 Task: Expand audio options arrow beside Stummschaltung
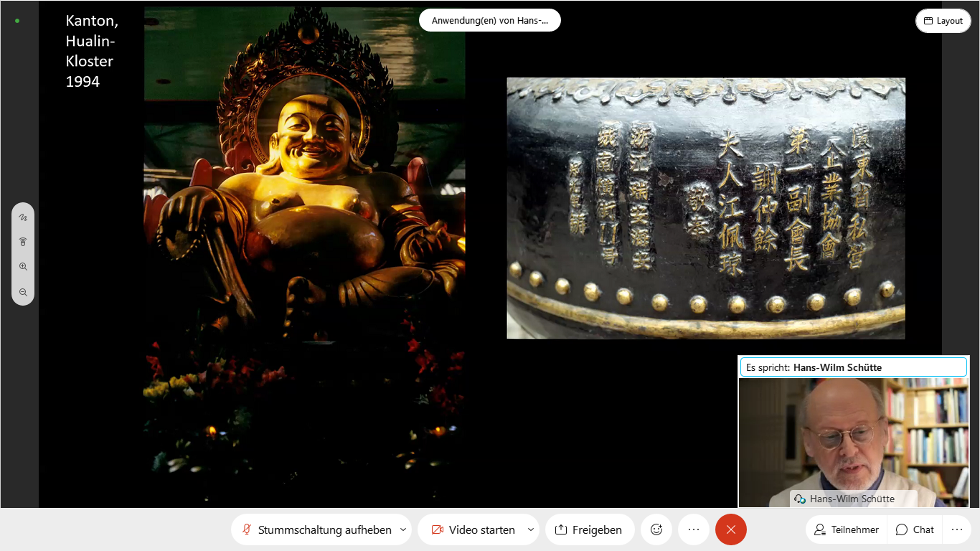402,529
